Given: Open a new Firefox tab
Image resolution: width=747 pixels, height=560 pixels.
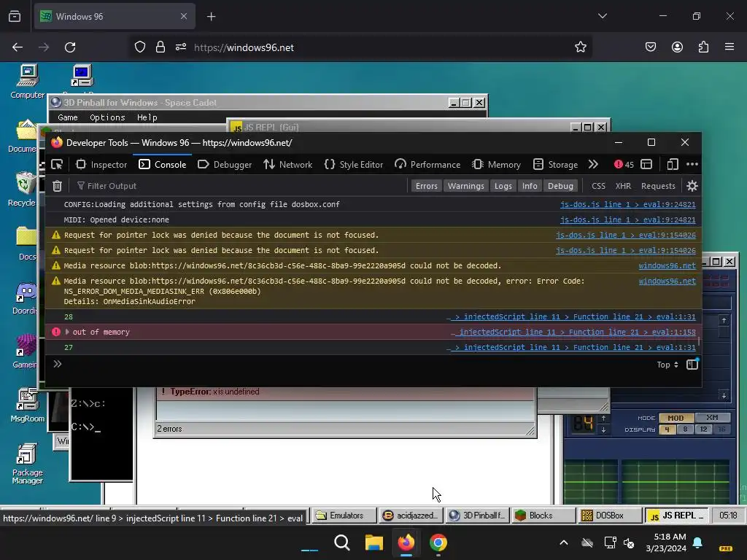Looking at the screenshot, I should [x=211, y=17].
